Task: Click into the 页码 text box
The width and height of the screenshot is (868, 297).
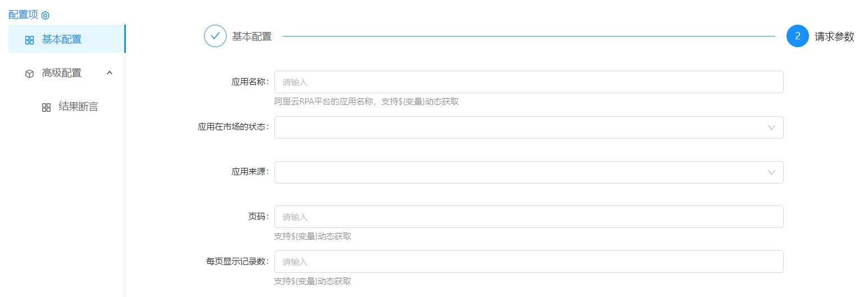Action: coord(528,217)
